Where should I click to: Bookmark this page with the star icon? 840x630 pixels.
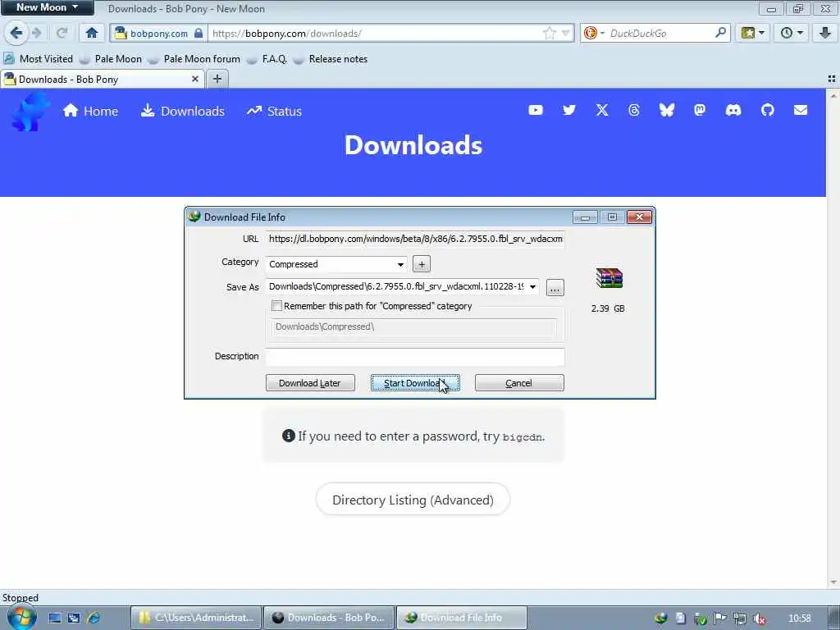coord(549,33)
